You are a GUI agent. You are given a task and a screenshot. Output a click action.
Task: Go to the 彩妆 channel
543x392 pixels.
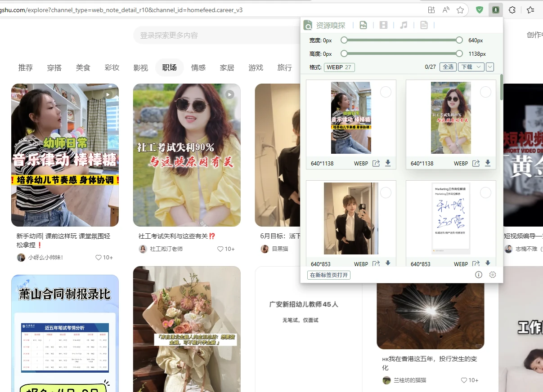[112, 67]
